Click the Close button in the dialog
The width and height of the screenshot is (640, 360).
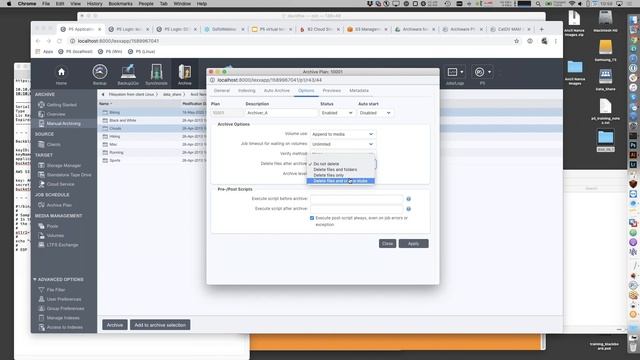point(387,244)
